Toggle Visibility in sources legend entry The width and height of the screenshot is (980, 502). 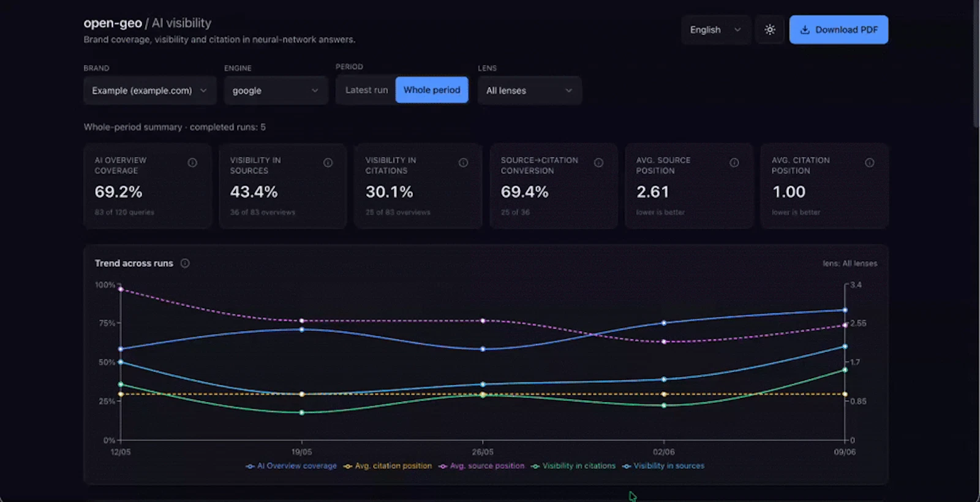point(663,466)
